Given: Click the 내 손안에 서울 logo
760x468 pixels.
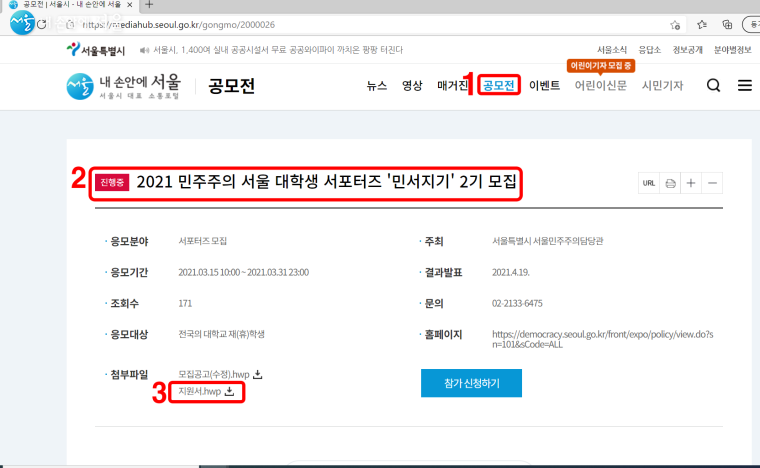Looking at the screenshot, I should point(123,86).
